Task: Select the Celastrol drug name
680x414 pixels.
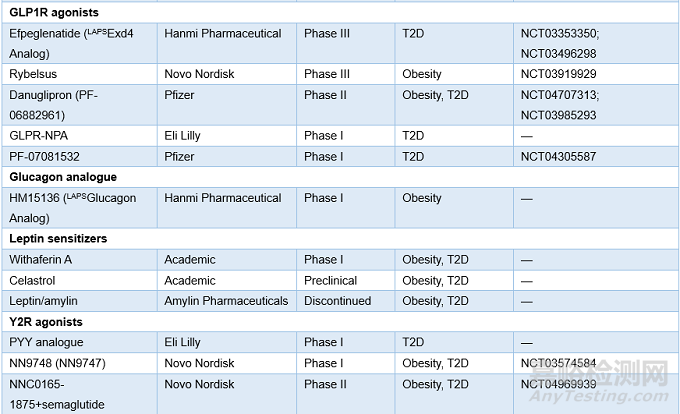Action: click(x=33, y=280)
